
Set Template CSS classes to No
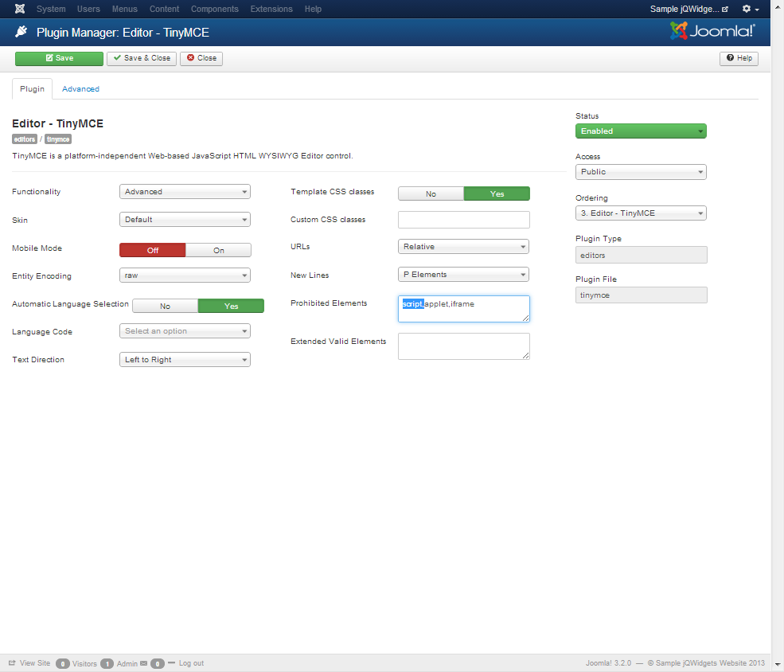[431, 193]
